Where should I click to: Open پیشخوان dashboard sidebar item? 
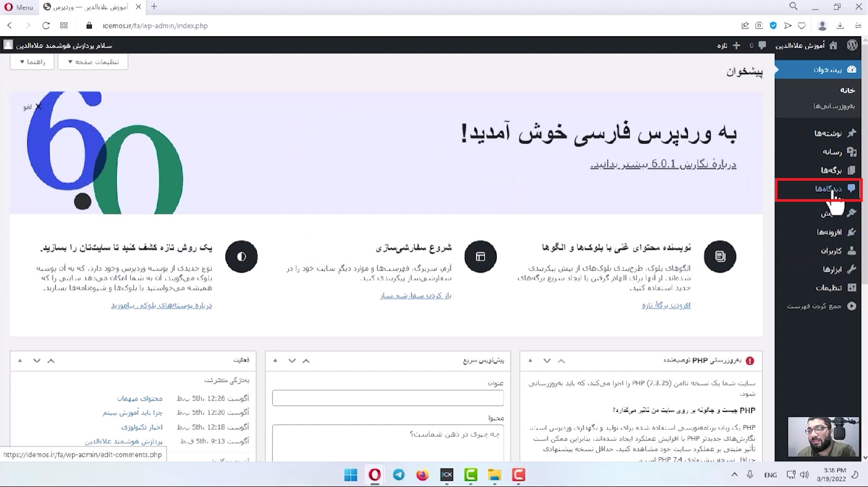[x=818, y=69]
